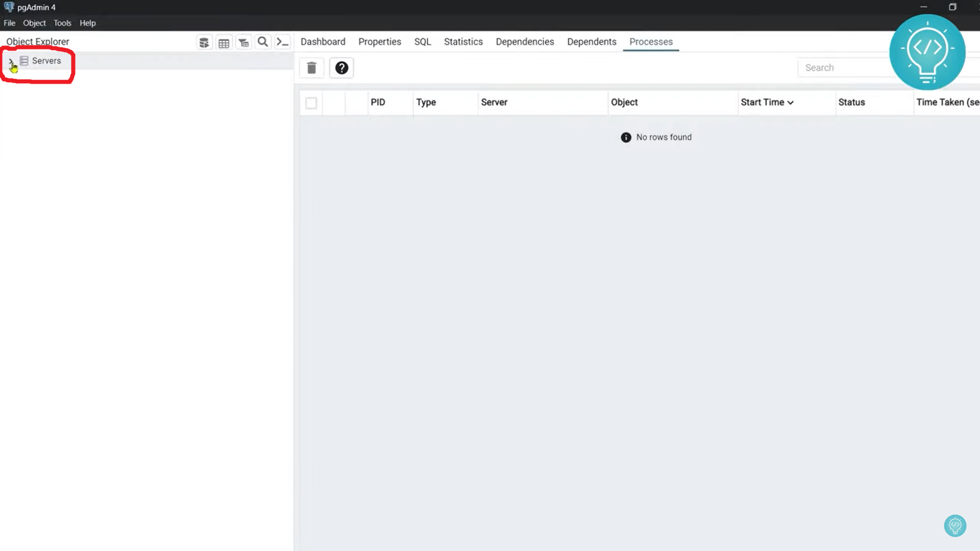Select the Statistics tab
The image size is (980, 551).
click(x=463, y=41)
